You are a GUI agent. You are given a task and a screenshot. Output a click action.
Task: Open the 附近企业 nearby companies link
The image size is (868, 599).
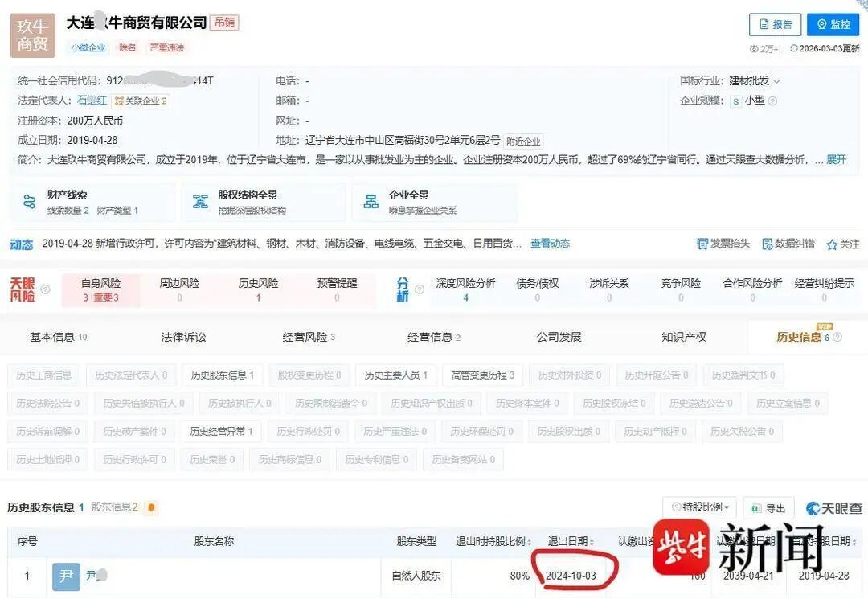[522, 140]
